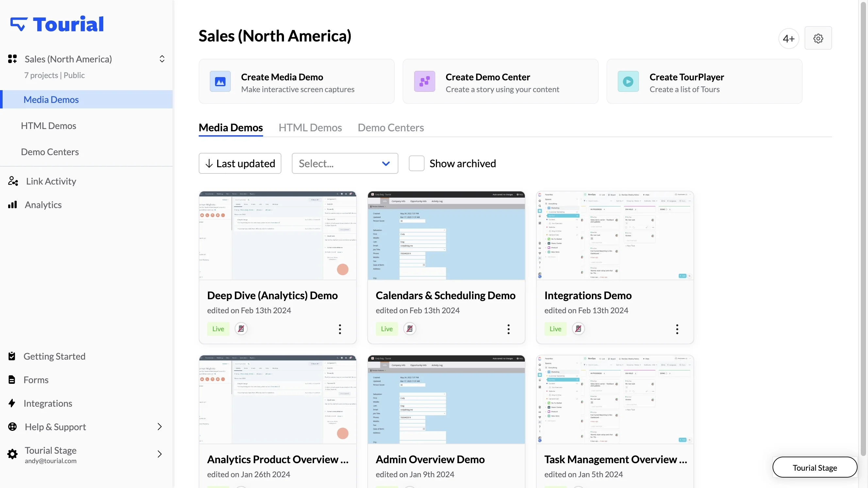
Task: Click the Integrations Demo title
Action: 588,295
